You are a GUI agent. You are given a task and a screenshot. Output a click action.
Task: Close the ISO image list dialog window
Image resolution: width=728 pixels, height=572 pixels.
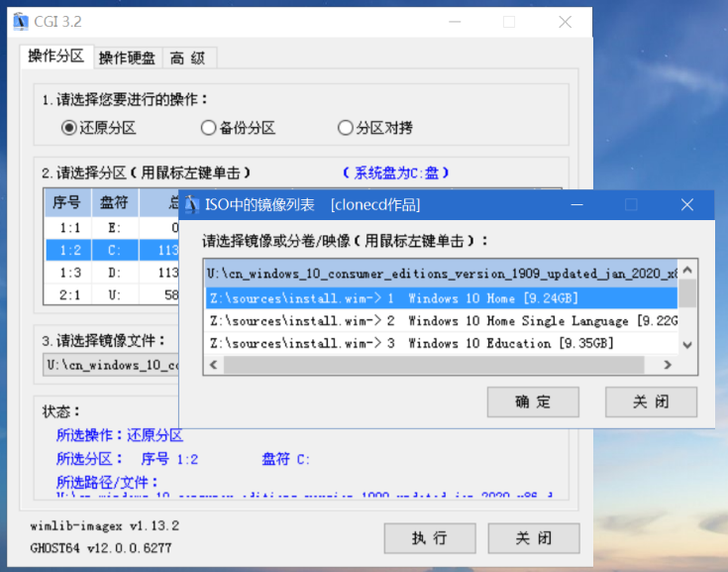coord(687,204)
